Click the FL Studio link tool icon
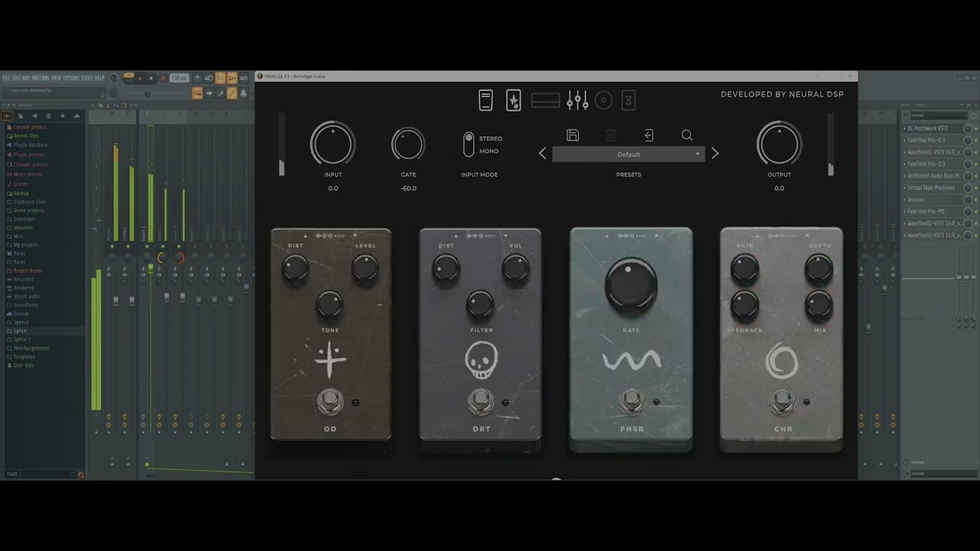The width and height of the screenshot is (980, 551). pyautogui.click(x=232, y=93)
